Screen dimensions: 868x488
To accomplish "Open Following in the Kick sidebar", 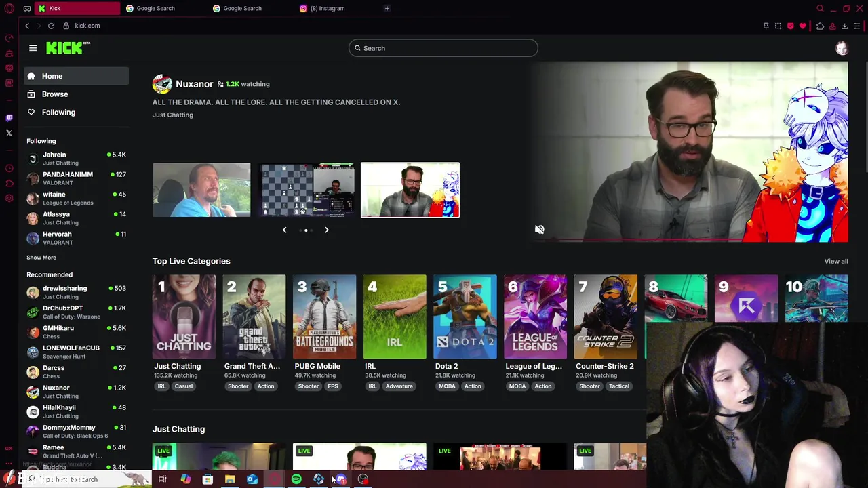I will tap(76, 113).
